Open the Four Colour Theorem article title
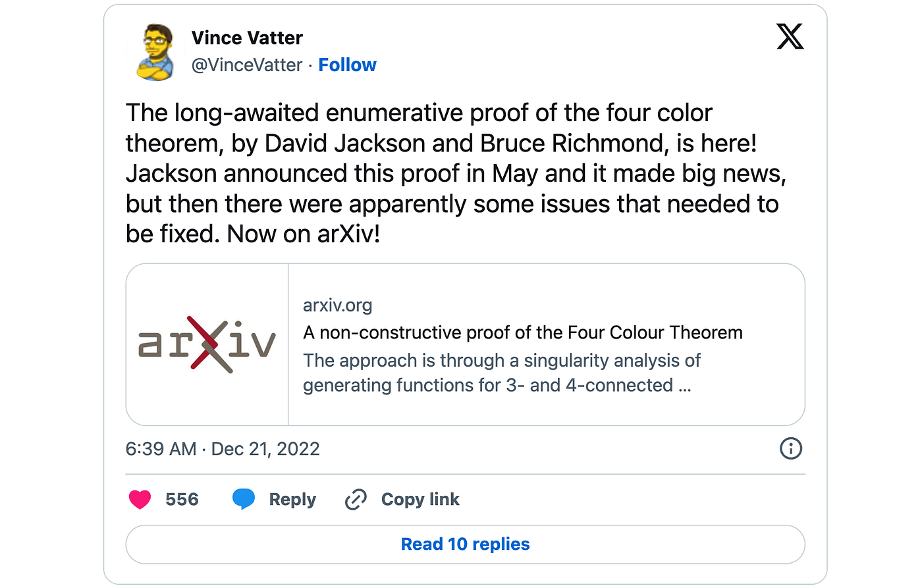The height and width of the screenshot is (588, 922). [522, 333]
